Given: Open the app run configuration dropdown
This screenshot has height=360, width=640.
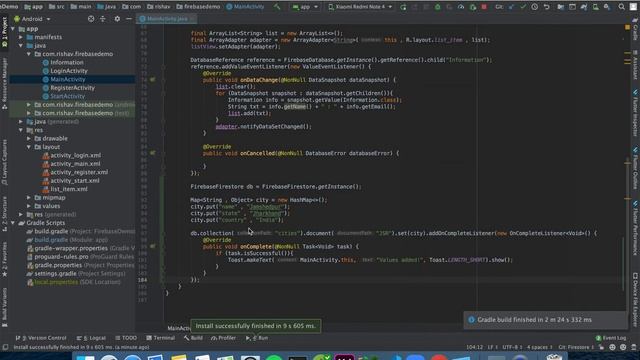Looking at the screenshot, I should point(305,7).
